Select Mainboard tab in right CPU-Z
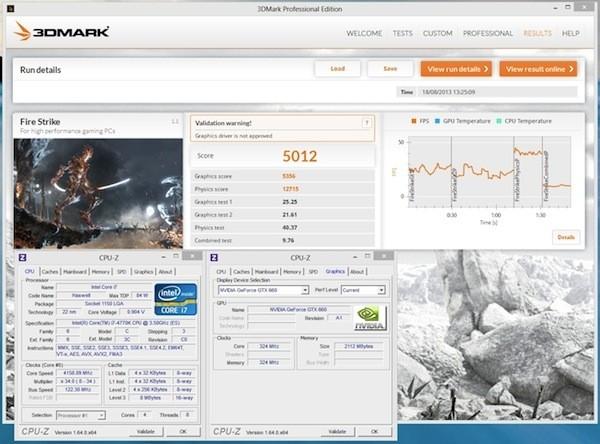The image size is (600, 444). 266,271
